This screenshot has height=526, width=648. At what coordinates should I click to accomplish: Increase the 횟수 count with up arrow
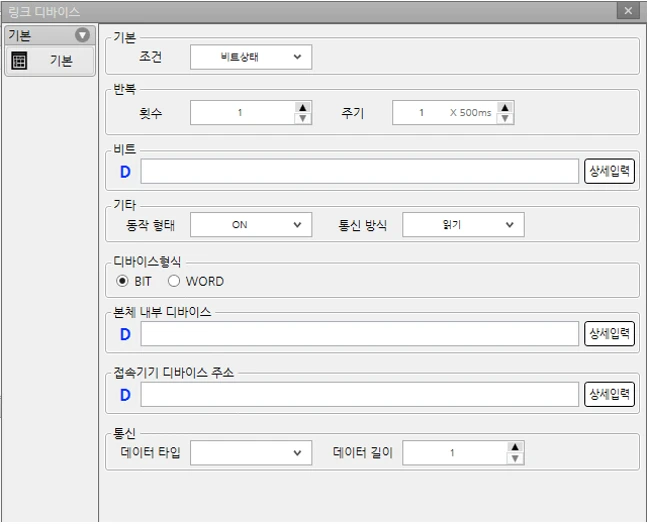click(303, 107)
